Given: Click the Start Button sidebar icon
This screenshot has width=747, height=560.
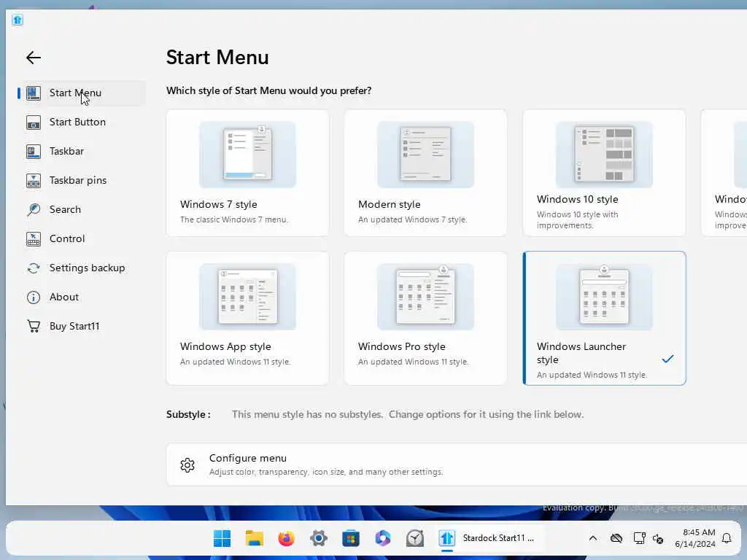Looking at the screenshot, I should [x=34, y=122].
